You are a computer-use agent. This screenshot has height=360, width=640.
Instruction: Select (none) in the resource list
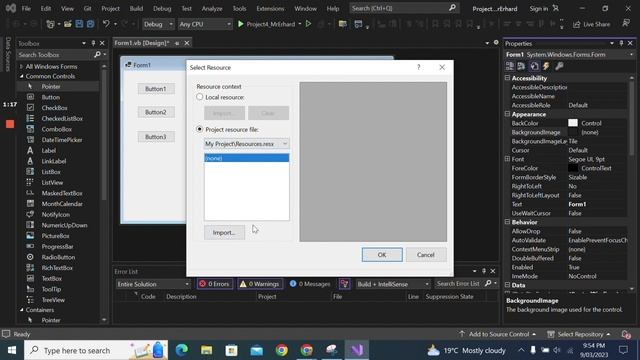click(247, 158)
